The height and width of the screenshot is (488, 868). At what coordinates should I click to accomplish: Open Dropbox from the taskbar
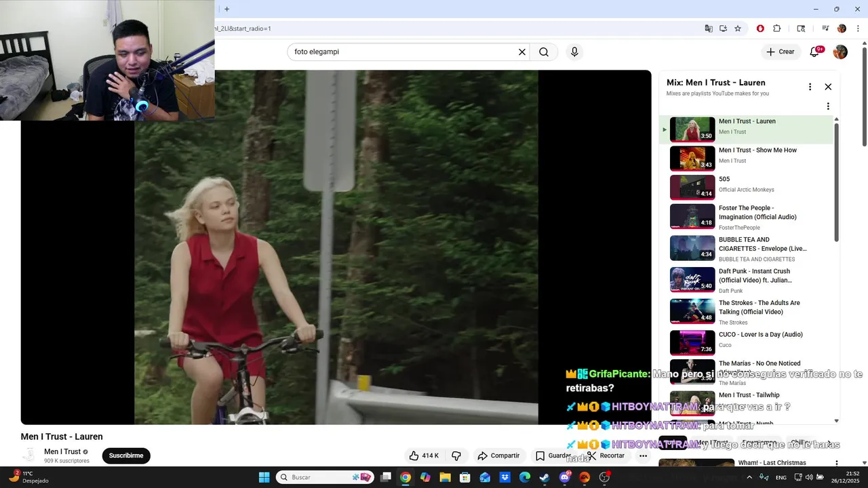(505, 477)
